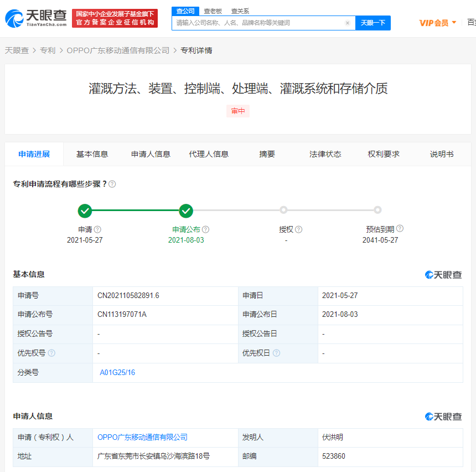Screen dimensions: 476x472
Task: Go to 专利 in the breadcrumb
Action: coord(48,50)
